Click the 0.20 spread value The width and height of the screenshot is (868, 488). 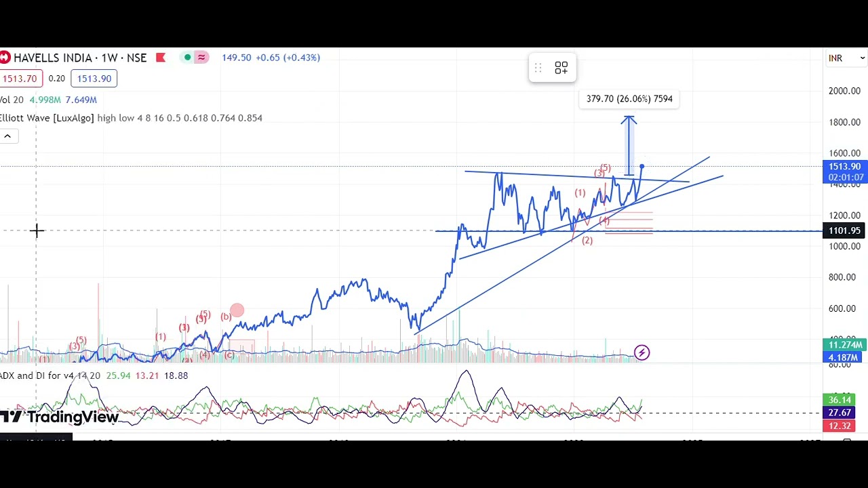coord(56,79)
